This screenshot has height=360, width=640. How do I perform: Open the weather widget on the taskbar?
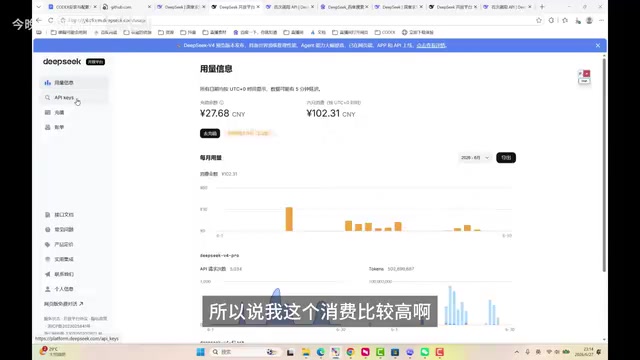tap(53, 352)
